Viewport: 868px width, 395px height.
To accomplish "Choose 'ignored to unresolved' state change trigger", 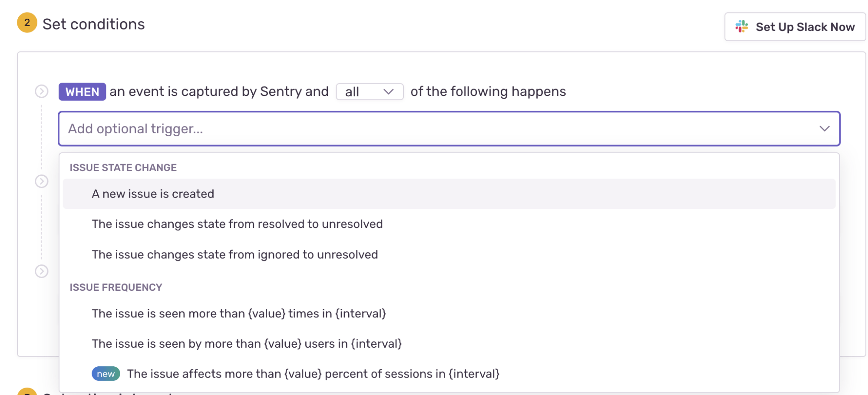I will [x=234, y=254].
